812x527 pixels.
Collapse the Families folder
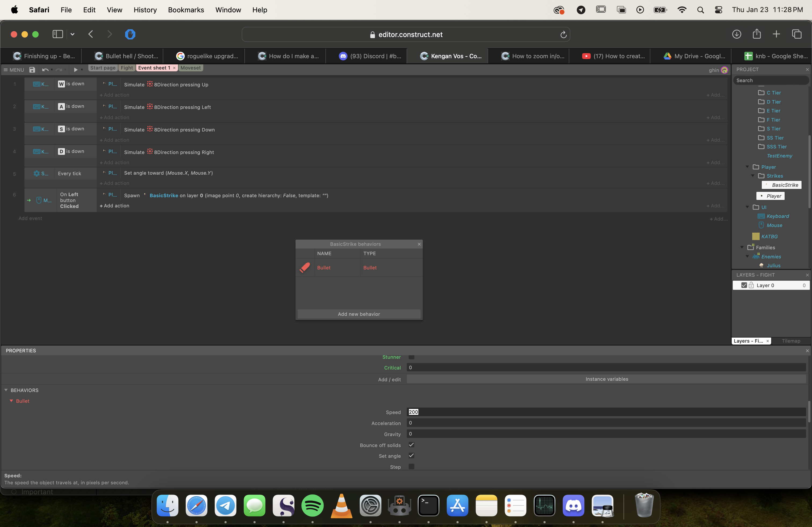pos(742,247)
